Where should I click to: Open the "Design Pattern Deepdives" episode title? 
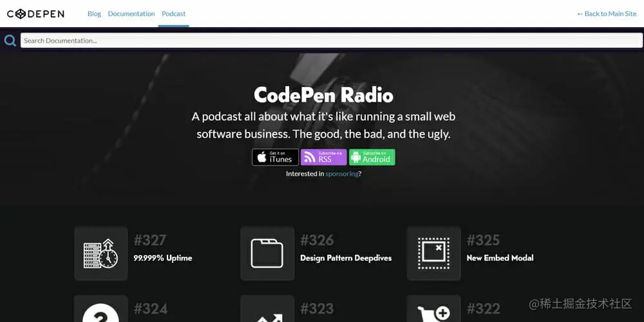point(346,258)
